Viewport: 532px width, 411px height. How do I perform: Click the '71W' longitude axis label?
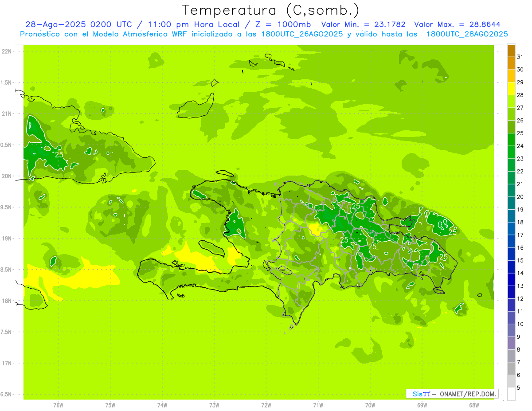(x=318, y=405)
